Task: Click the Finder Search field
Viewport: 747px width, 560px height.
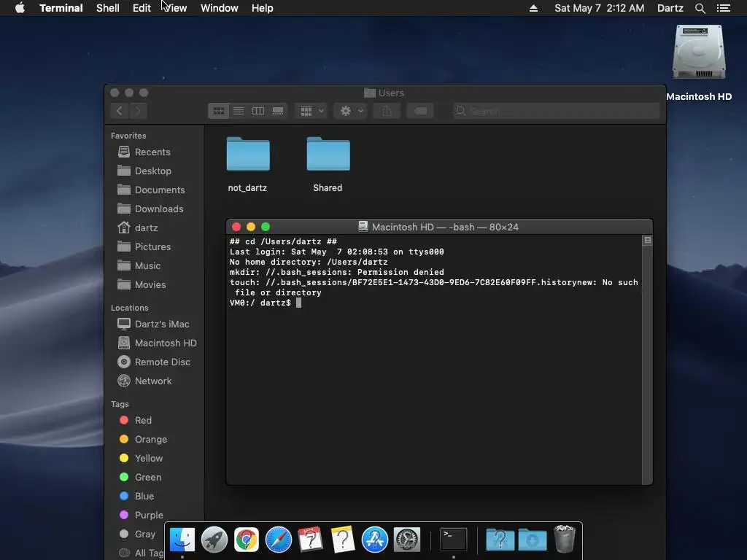Action: pyautogui.click(x=557, y=111)
